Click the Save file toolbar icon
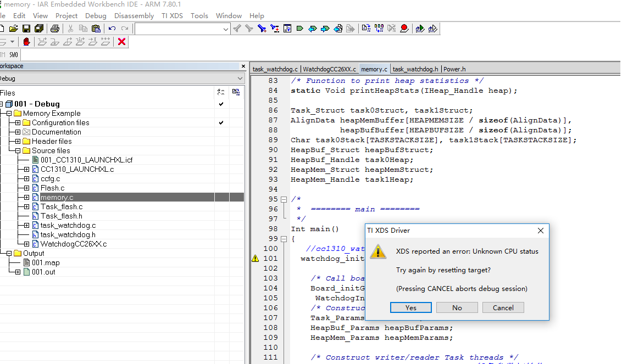This screenshot has width=633, height=364. point(26,29)
